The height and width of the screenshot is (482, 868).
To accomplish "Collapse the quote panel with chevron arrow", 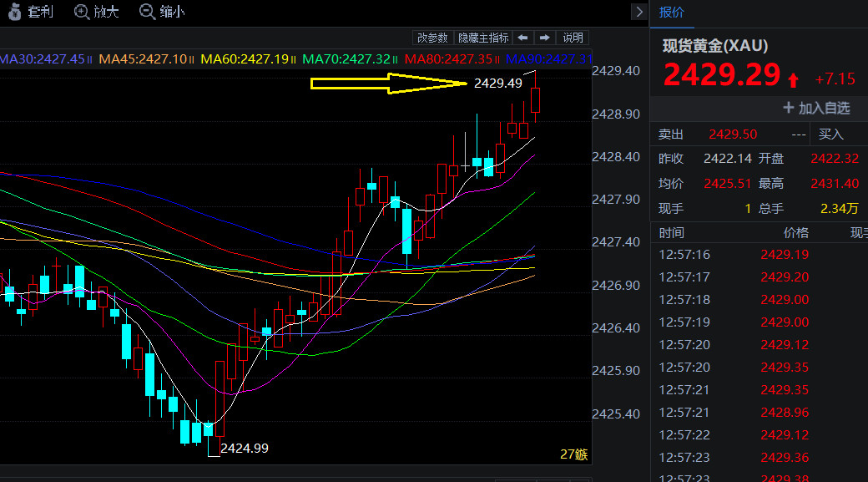I will click(x=639, y=12).
